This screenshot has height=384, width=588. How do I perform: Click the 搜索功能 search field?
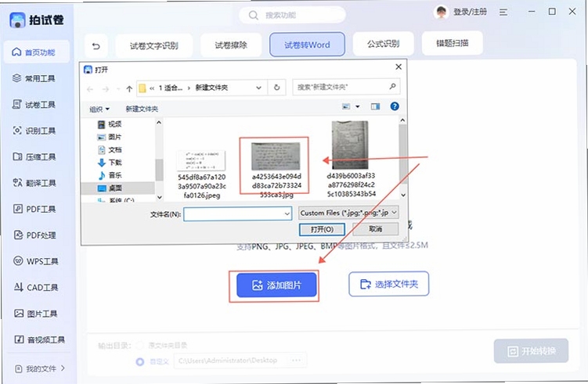click(x=293, y=16)
